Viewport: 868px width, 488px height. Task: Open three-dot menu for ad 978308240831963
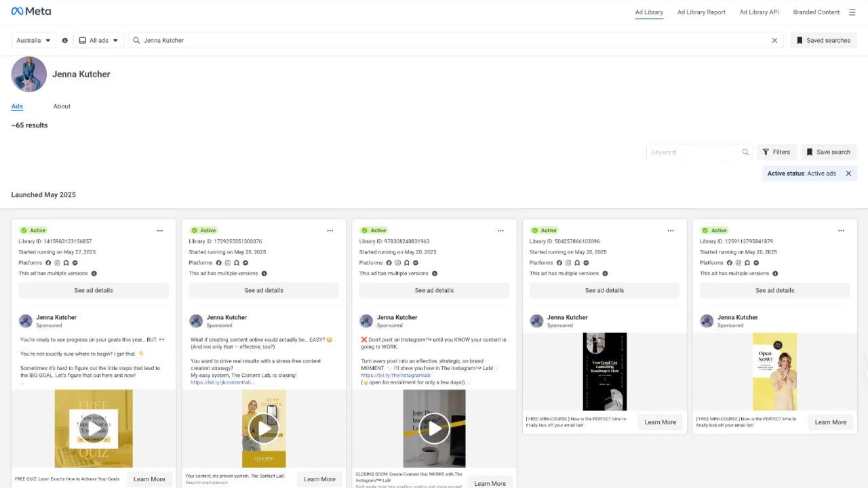pyautogui.click(x=500, y=230)
